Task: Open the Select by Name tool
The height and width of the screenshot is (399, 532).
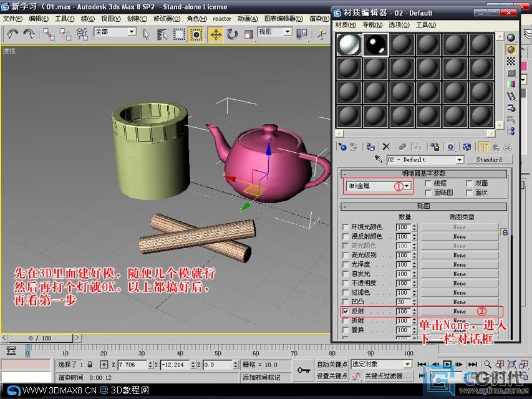Action: point(162,34)
